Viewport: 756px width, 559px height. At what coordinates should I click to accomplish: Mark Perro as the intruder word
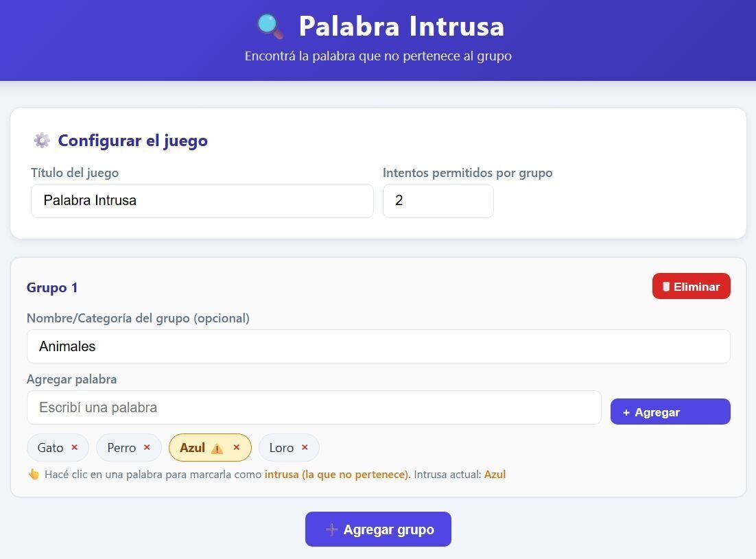point(121,448)
